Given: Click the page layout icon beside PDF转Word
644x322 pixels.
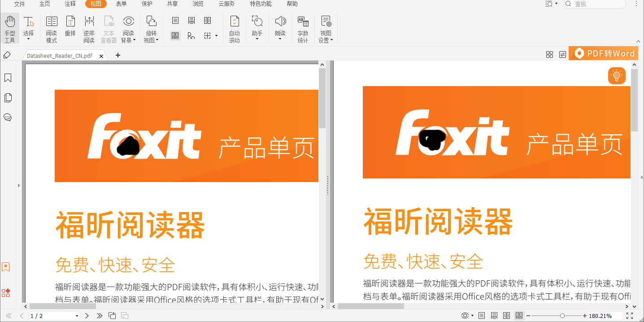Looking at the screenshot, I should pos(562,55).
